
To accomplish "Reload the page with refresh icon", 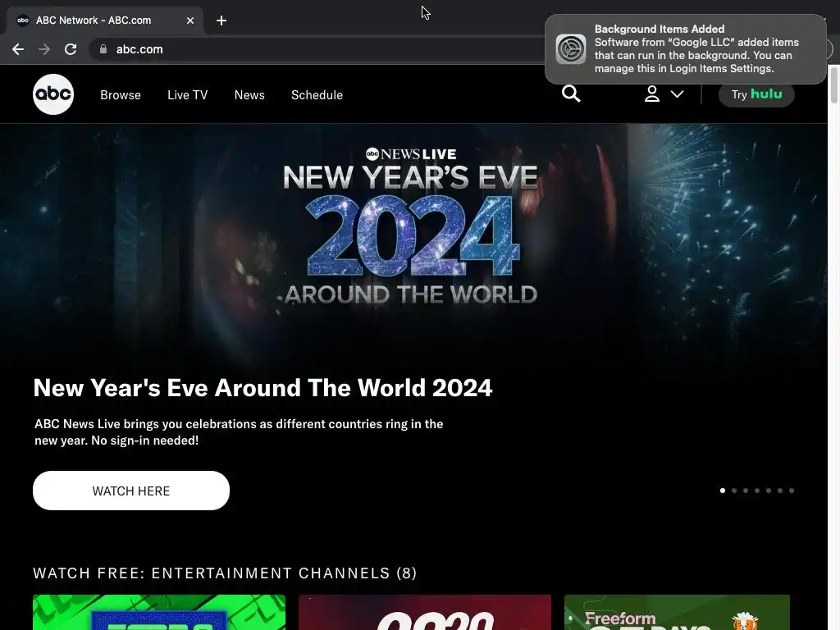I will tap(71, 49).
